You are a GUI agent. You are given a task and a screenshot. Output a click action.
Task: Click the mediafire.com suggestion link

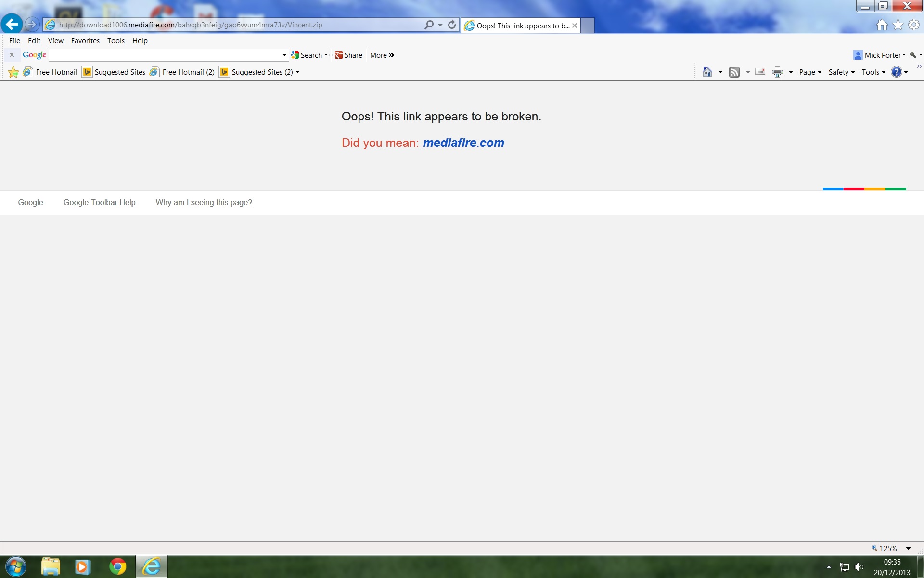pyautogui.click(x=463, y=143)
